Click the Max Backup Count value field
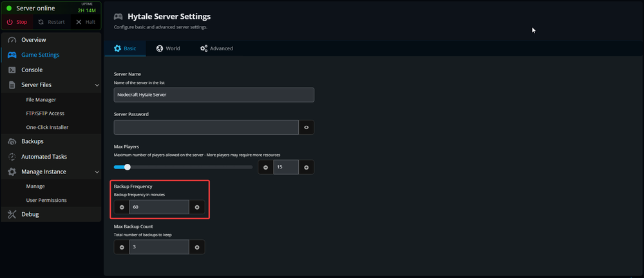The image size is (644, 278). pos(159,247)
